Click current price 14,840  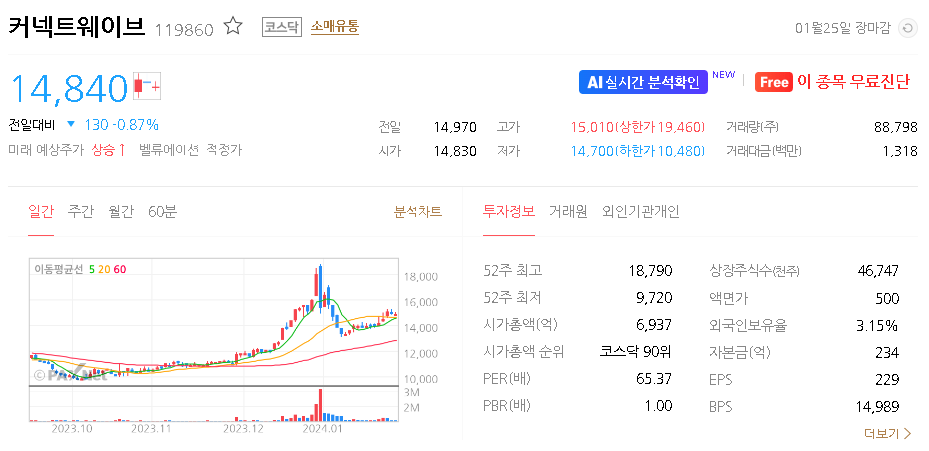pyautogui.click(x=69, y=88)
